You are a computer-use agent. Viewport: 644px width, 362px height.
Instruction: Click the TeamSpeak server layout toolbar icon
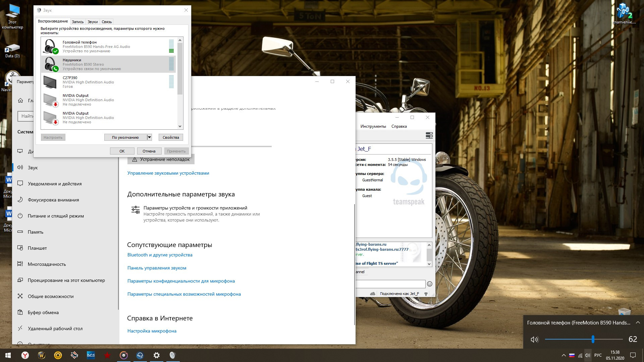429,135
